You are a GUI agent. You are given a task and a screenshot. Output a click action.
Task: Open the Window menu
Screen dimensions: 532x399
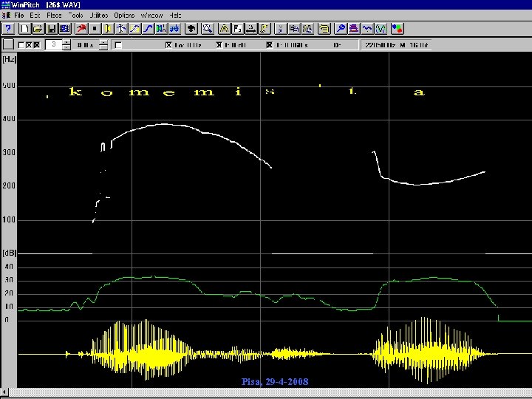point(151,16)
